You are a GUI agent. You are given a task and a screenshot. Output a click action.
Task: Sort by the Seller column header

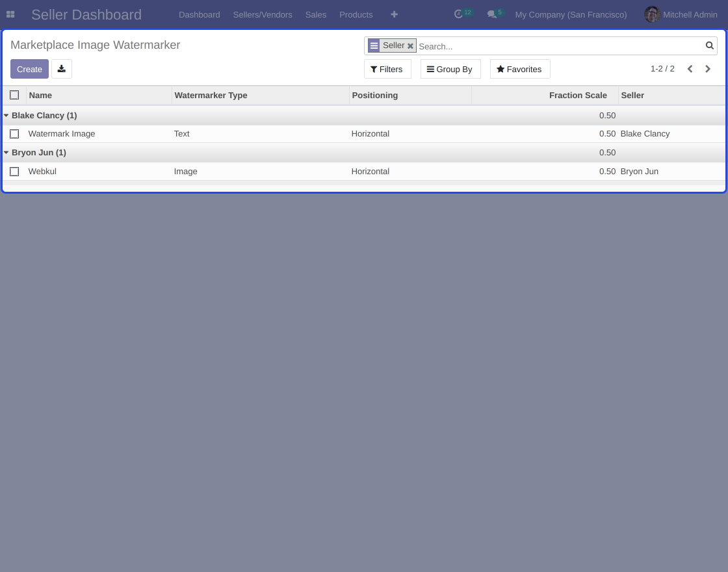pos(671,95)
